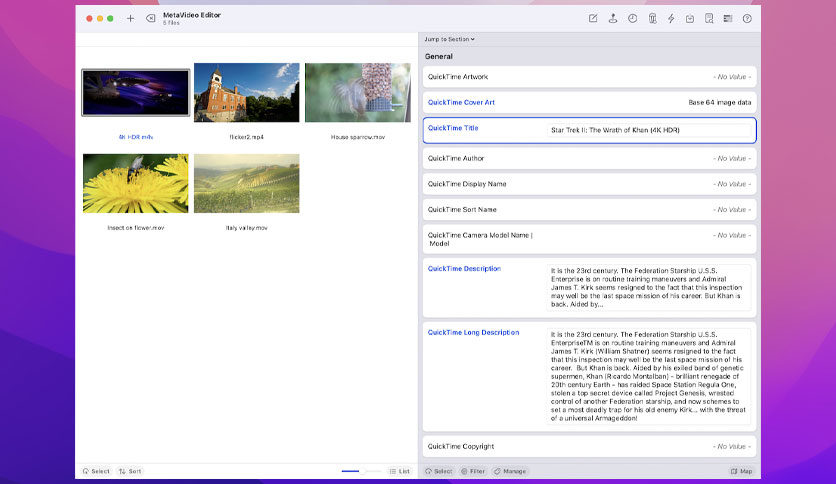The image size is (836, 484).
Task: Open the help question mark icon
Action: tap(747, 19)
